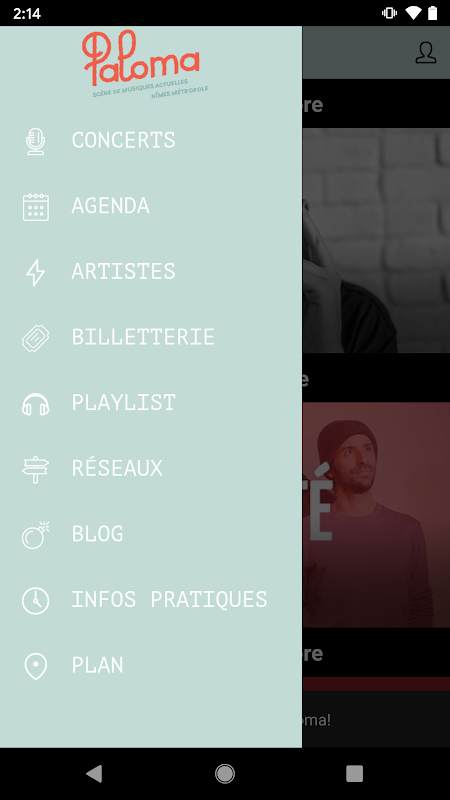The height and width of the screenshot is (800, 450).
Task: Tap the ticket icon for Billetterie
Action: [x=36, y=338]
